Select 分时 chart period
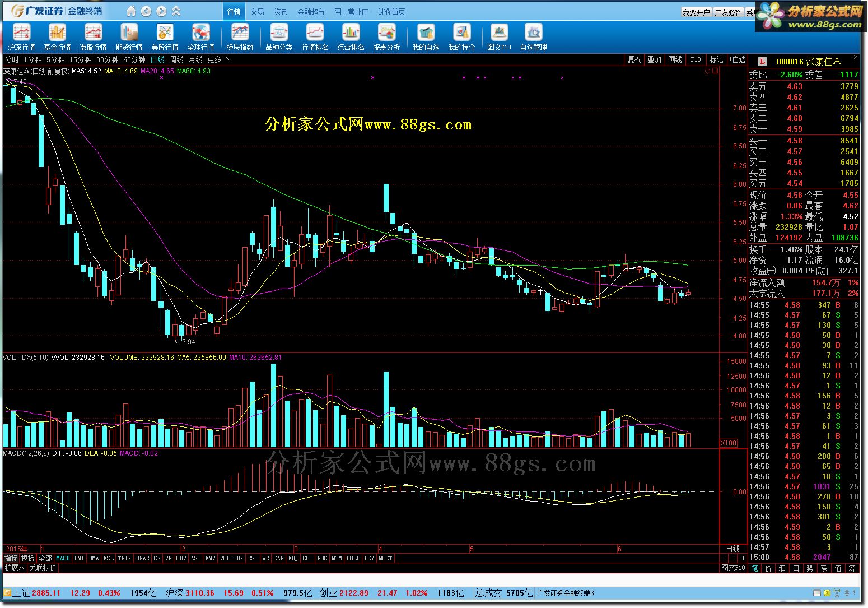Viewport: 868px width, 608px height. (12, 59)
